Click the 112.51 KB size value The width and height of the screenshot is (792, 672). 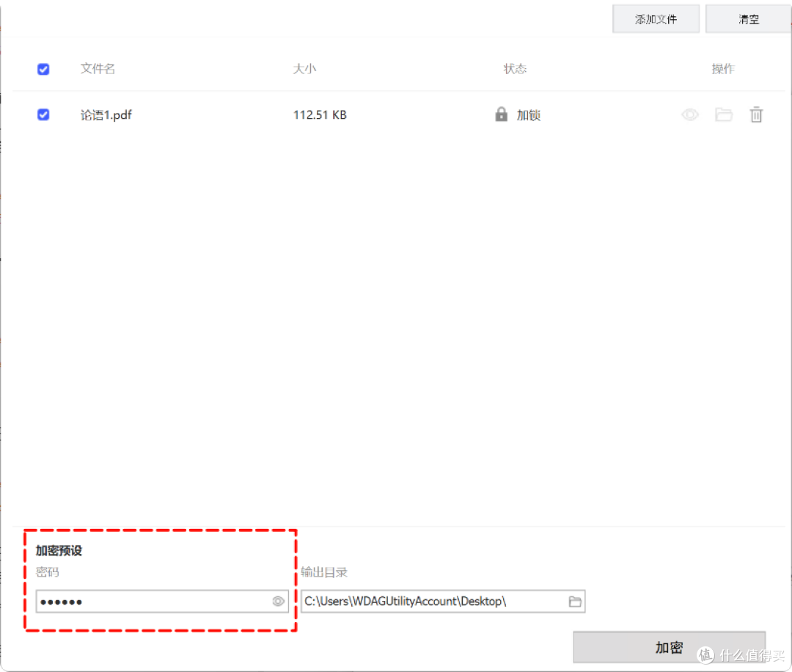(320, 115)
